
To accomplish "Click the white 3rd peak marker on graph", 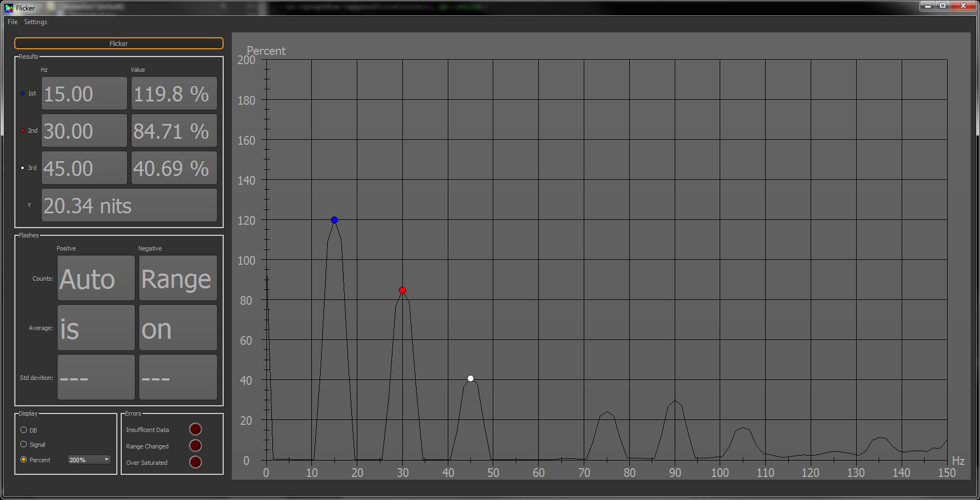I will [x=470, y=378].
